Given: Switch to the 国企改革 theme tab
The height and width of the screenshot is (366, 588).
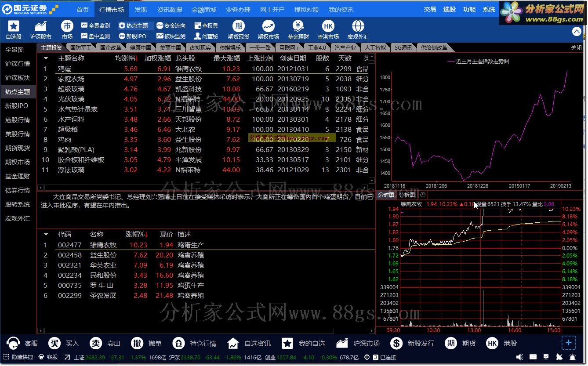Looking at the screenshot, I should click(x=111, y=47).
